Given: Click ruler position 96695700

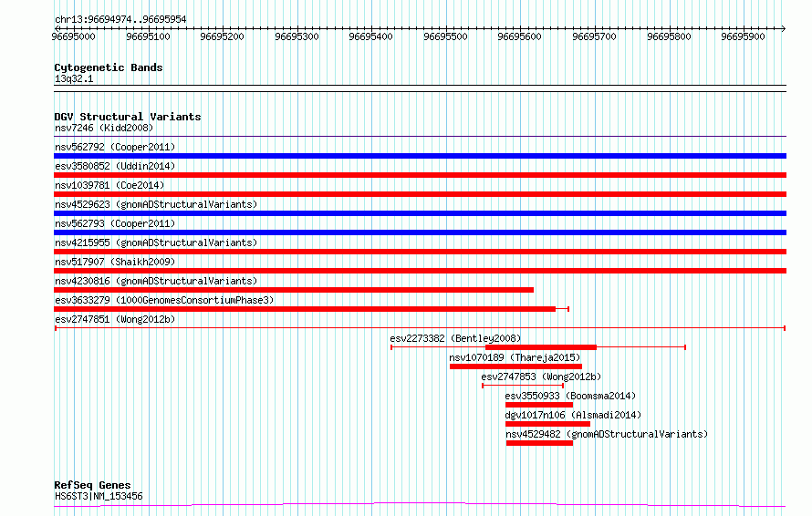Looking at the screenshot, I should pos(594,36).
